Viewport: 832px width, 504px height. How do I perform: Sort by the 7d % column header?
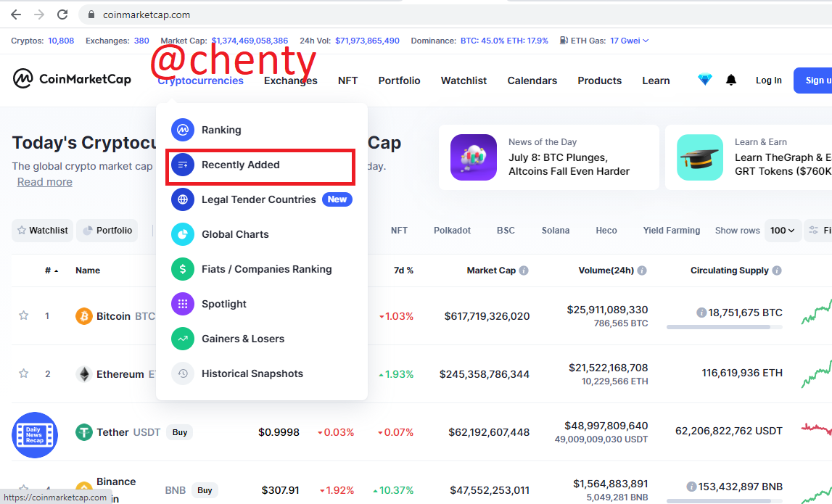pos(403,270)
